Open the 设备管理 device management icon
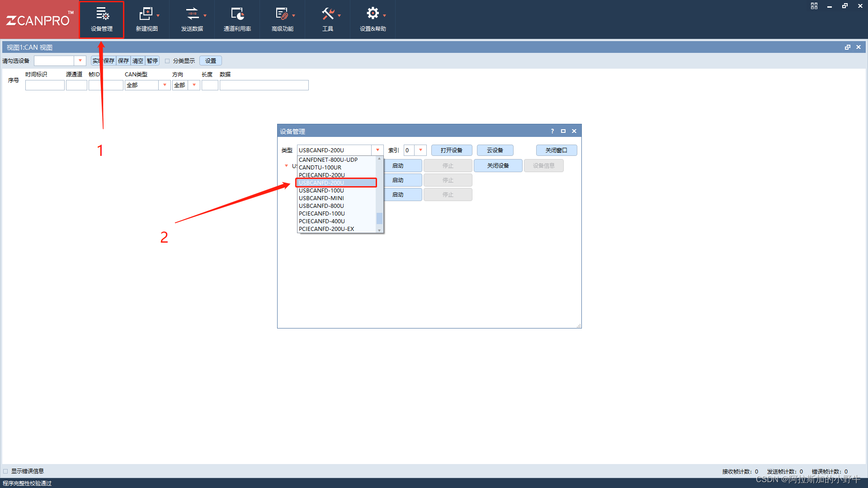Image resolution: width=868 pixels, height=488 pixels. click(102, 14)
